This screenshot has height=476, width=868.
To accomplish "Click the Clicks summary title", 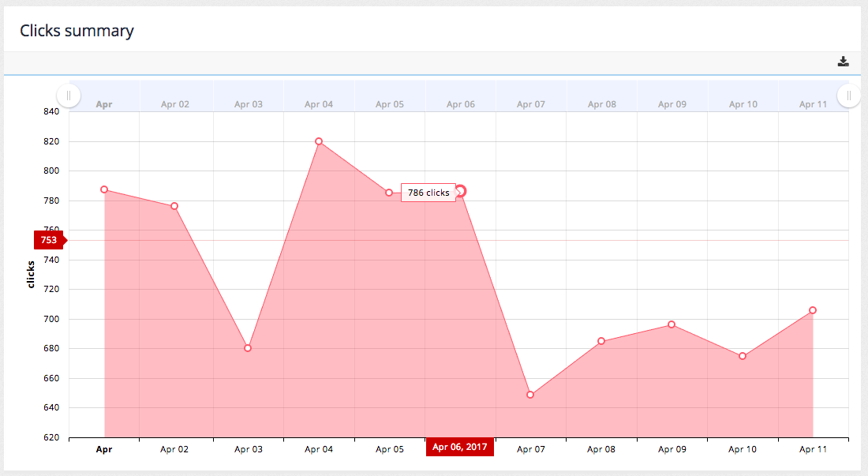I will click(76, 31).
